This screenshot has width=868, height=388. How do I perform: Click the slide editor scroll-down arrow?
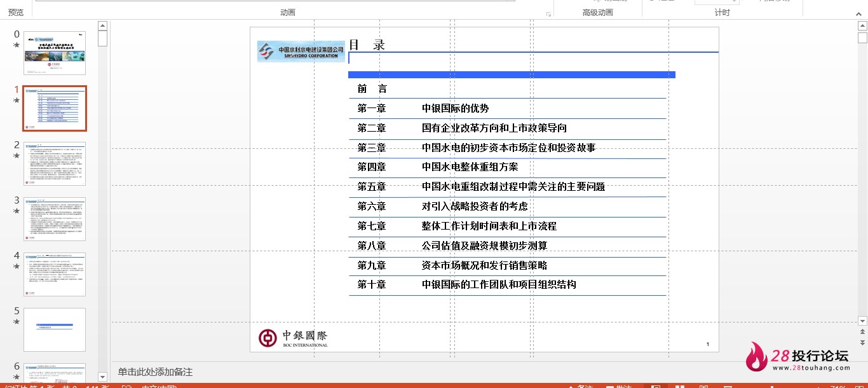(862, 321)
